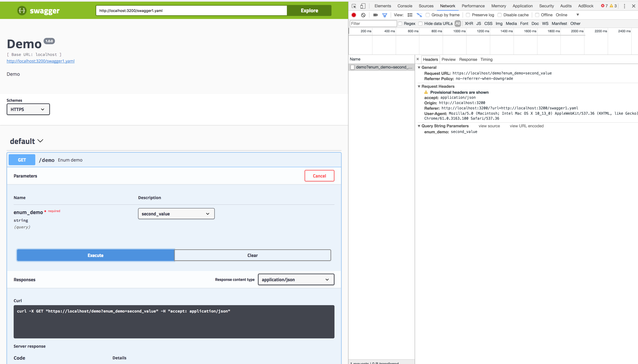Open the Response tab of request
Image resolution: width=638 pixels, height=364 pixels.
pyautogui.click(x=468, y=60)
